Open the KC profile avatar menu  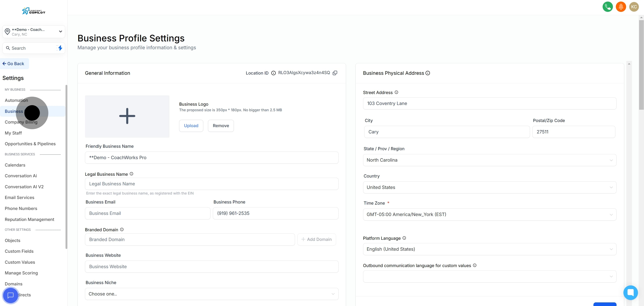634,6
